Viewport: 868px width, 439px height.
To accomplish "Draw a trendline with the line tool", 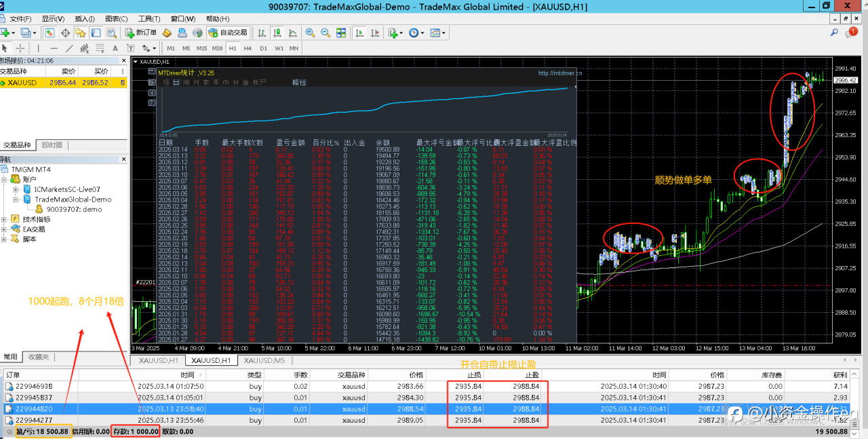I will coord(70,48).
